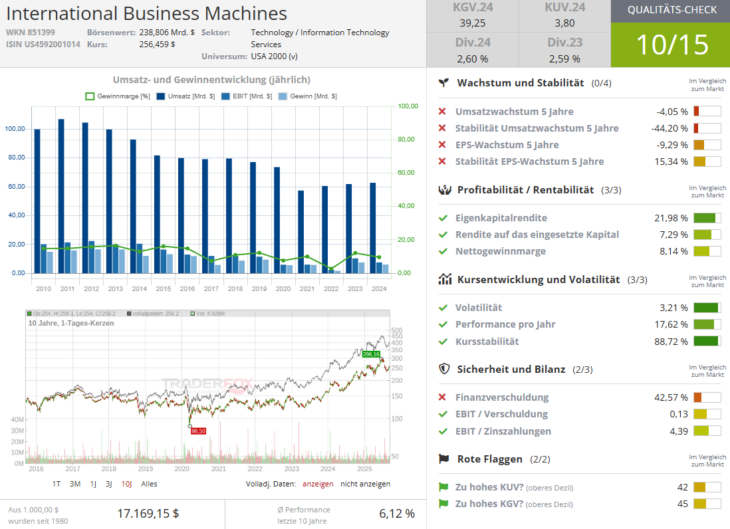
Task: Click anzeigen for Volladj. Daten
Action: tap(318, 484)
